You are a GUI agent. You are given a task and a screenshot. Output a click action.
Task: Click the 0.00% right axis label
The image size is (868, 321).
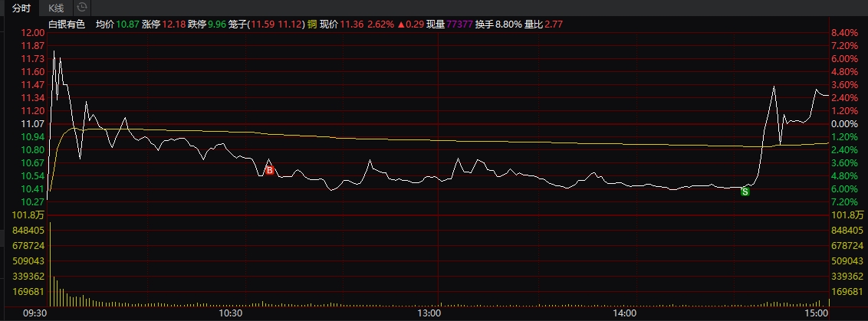[844, 124]
